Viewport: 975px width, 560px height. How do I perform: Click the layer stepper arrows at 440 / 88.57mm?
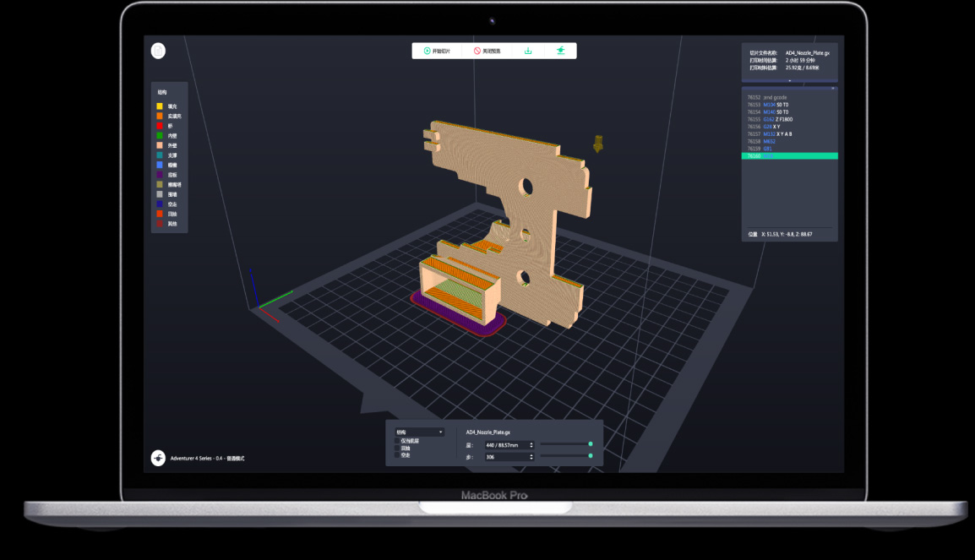[531, 444]
